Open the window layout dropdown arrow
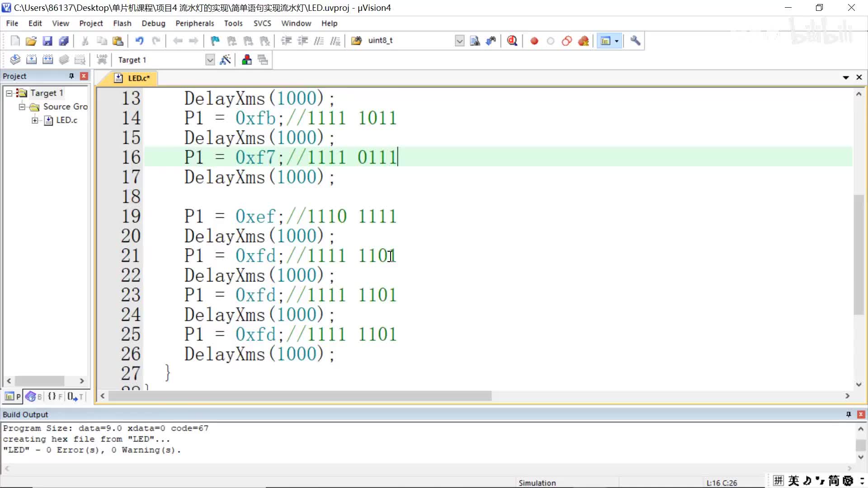 (617, 41)
